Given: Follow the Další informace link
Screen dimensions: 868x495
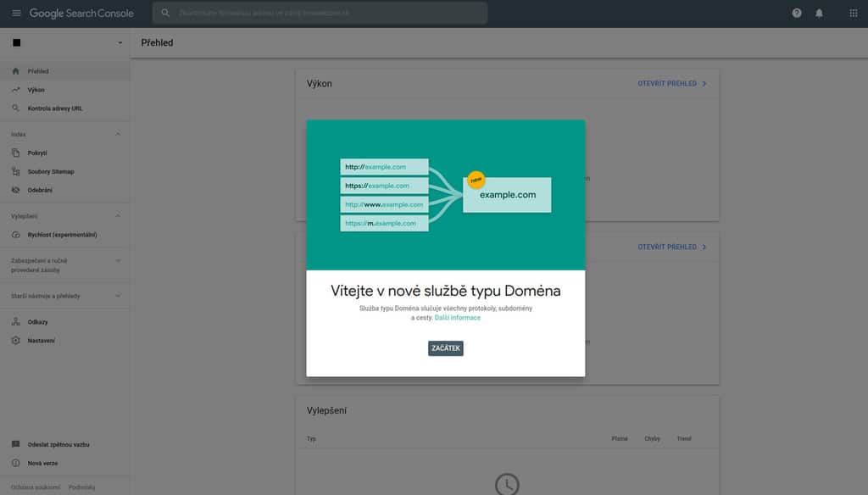Looking at the screenshot, I should 457,318.
